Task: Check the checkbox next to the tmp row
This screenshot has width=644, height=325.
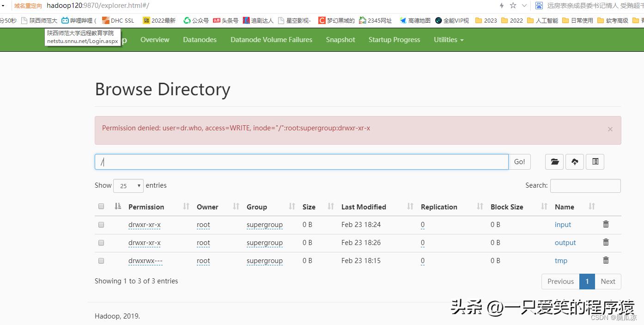Action: coord(101,261)
